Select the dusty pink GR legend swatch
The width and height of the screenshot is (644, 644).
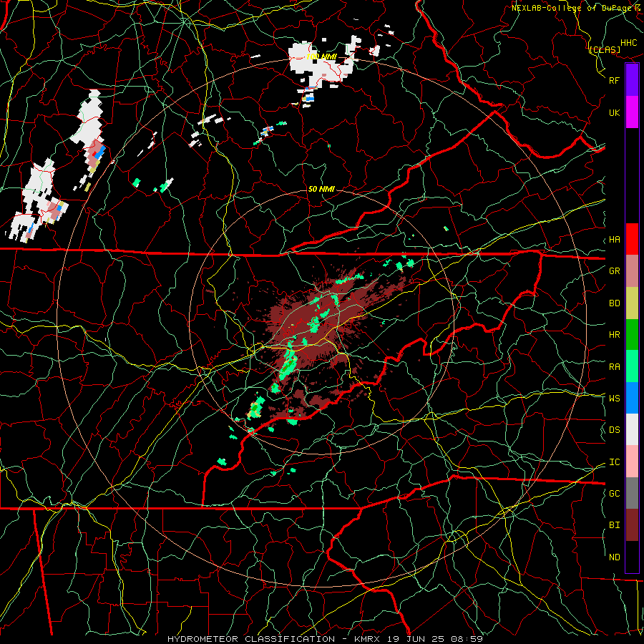point(632,271)
